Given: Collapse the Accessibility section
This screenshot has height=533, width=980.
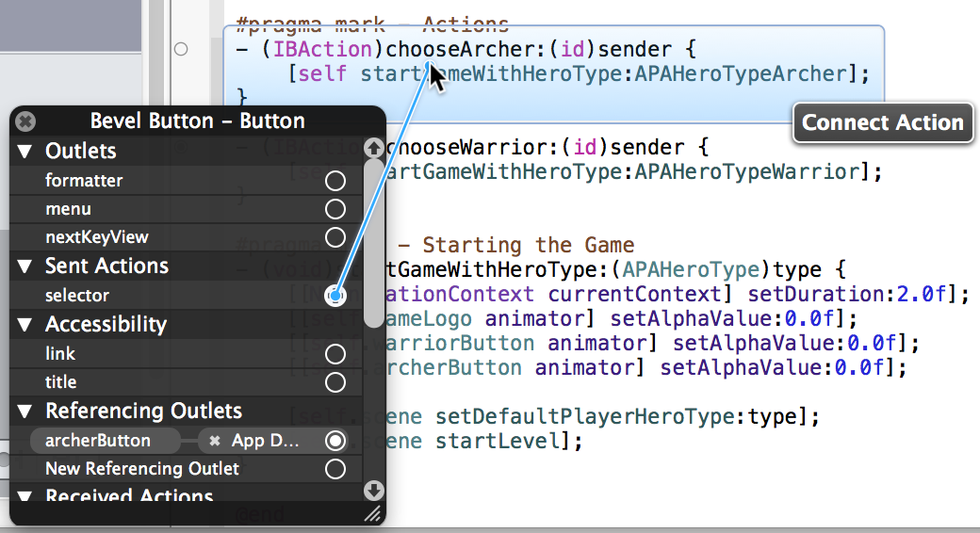Looking at the screenshot, I should (25, 325).
